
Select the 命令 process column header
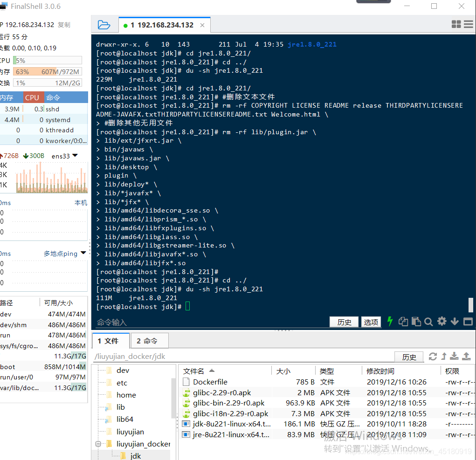(66, 97)
